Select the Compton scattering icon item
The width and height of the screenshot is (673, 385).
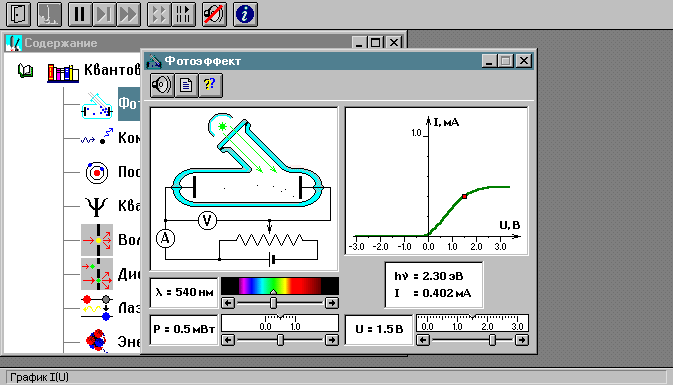pyautogui.click(x=97, y=137)
